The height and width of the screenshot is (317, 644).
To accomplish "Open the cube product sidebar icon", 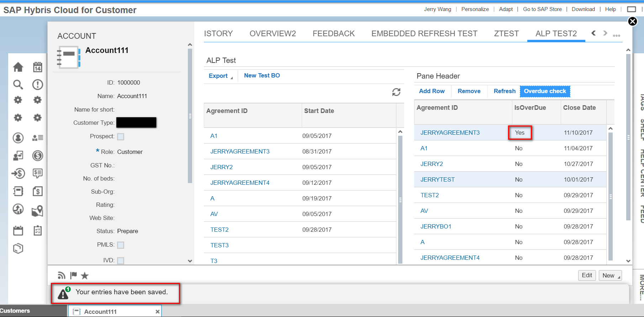I will point(18,248).
